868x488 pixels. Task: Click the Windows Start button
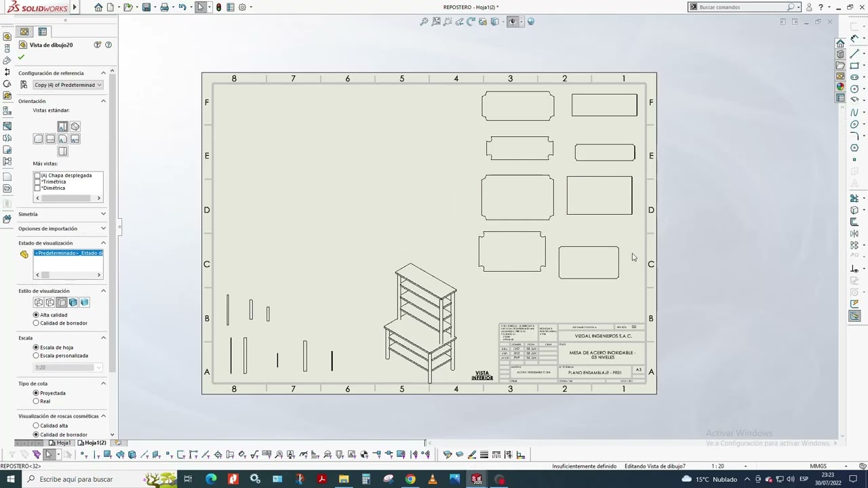click(11, 479)
